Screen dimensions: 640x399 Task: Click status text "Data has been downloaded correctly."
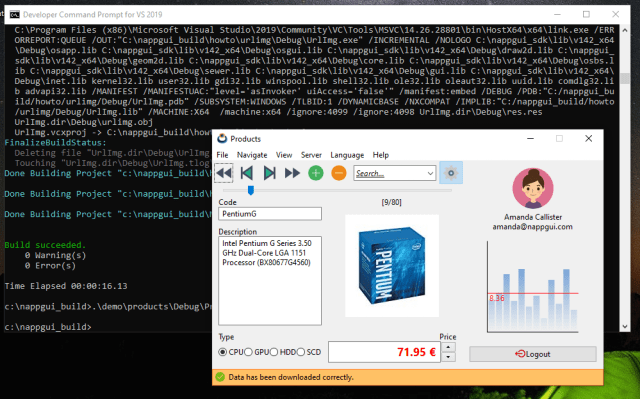point(291,377)
